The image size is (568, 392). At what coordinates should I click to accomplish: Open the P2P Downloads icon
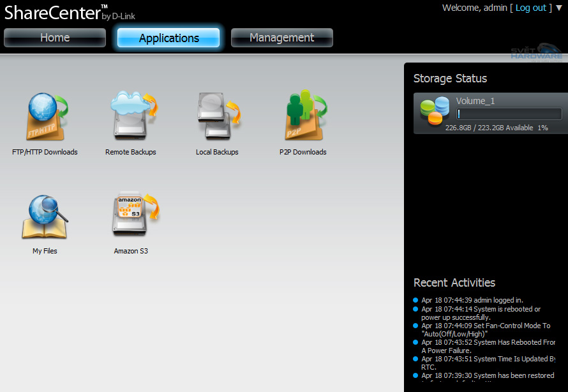tap(303, 116)
